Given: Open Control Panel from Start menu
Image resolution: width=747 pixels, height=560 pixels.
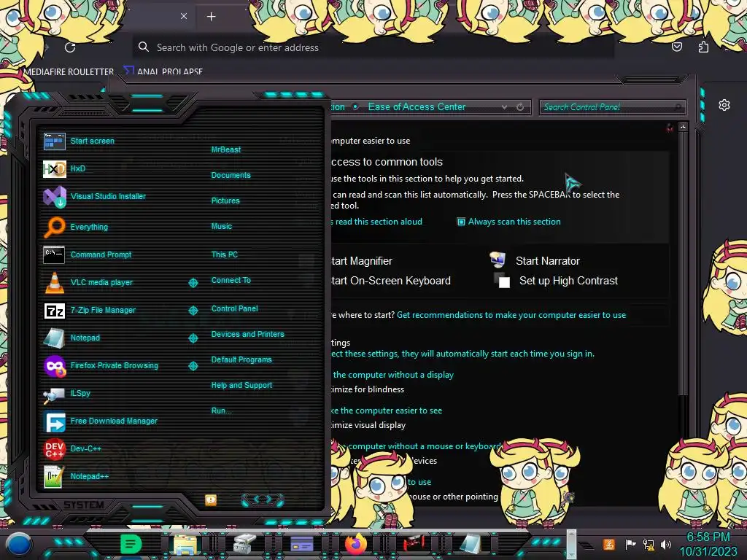Looking at the screenshot, I should tap(234, 308).
